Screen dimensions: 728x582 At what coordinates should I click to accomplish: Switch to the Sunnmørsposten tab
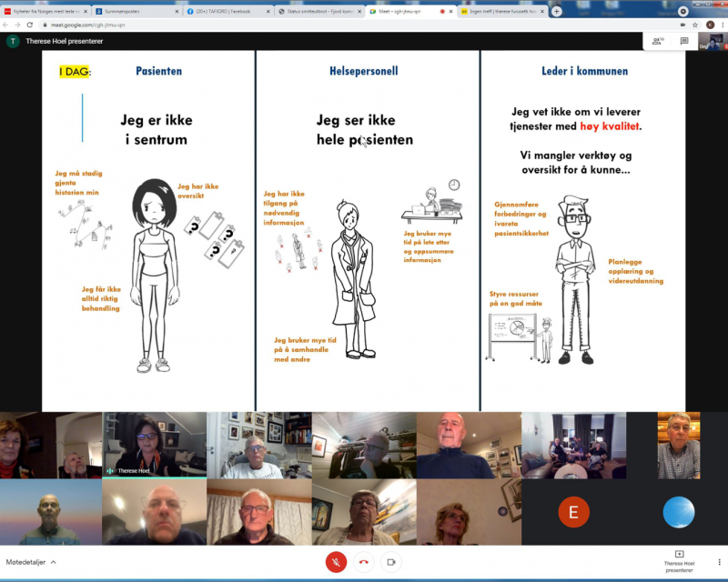(136, 12)
